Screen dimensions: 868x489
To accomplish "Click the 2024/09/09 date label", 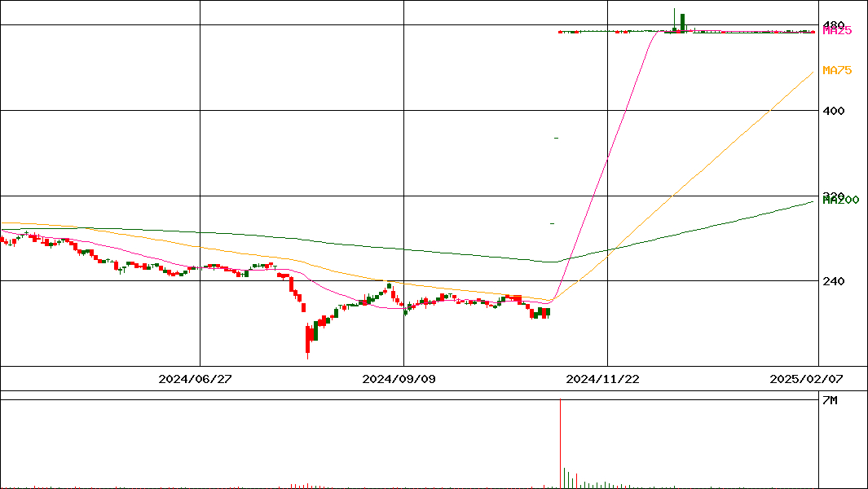I will click(x=399, y=379).
